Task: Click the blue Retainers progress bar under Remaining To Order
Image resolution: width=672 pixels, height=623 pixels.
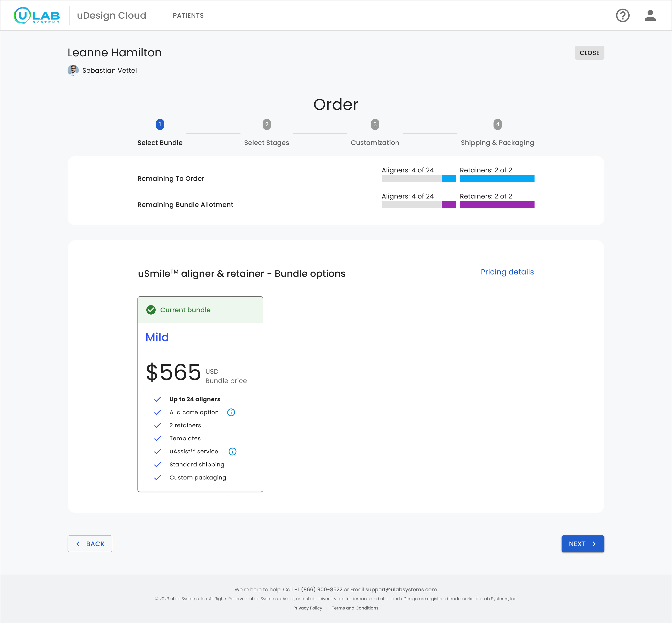Action: [497, 178]
